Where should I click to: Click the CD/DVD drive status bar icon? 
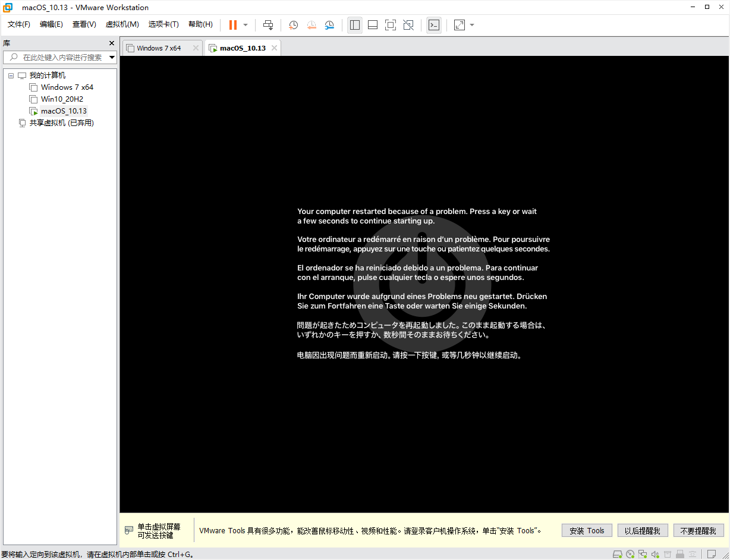630,554
